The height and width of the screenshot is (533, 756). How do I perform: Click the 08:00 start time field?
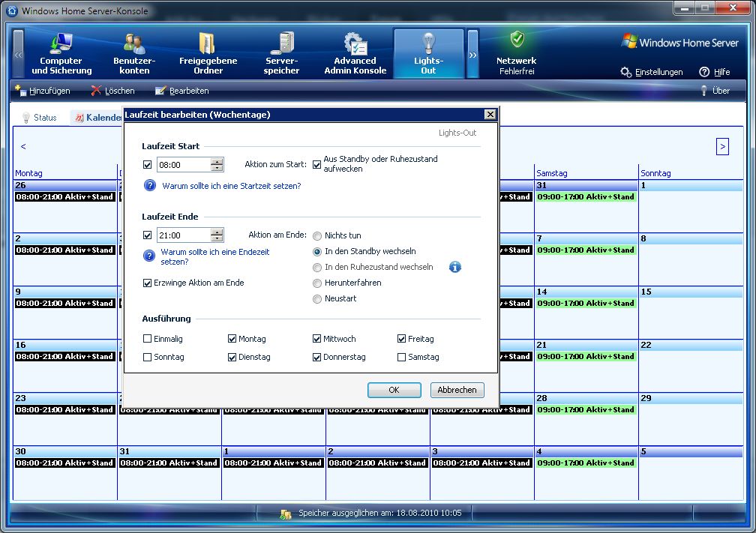point(183,165)
